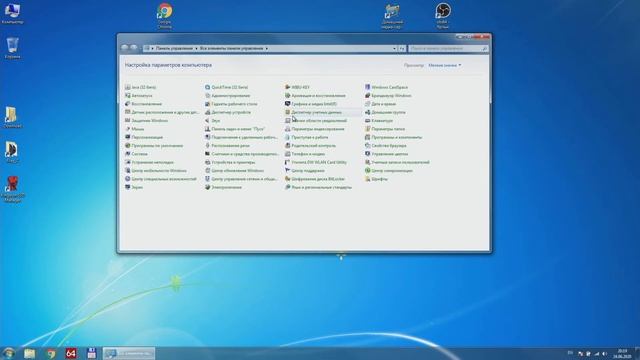
Task: Expand arrow after Все элементы панели управления
Action: point(267,49)
